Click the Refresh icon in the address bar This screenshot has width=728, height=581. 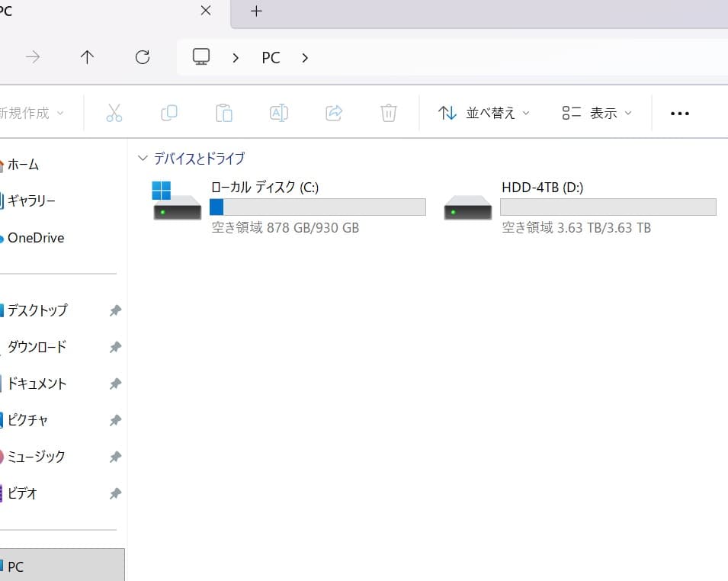click(143, 57)
